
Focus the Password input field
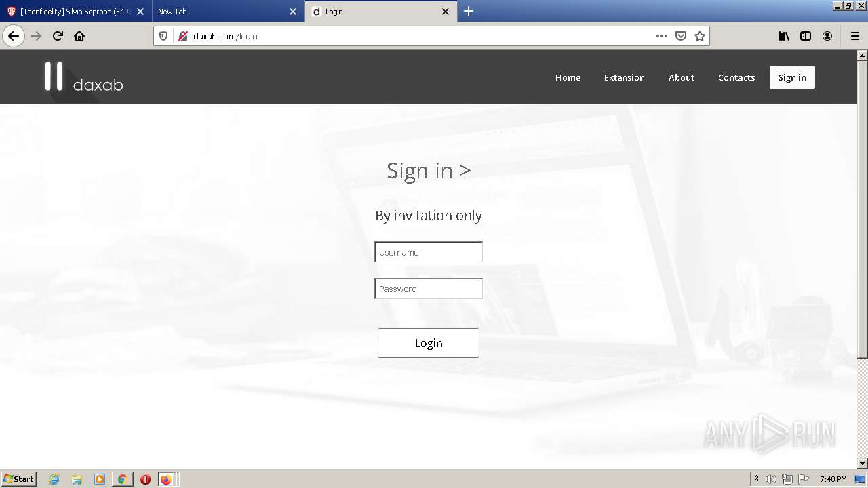tap(429, 289)
